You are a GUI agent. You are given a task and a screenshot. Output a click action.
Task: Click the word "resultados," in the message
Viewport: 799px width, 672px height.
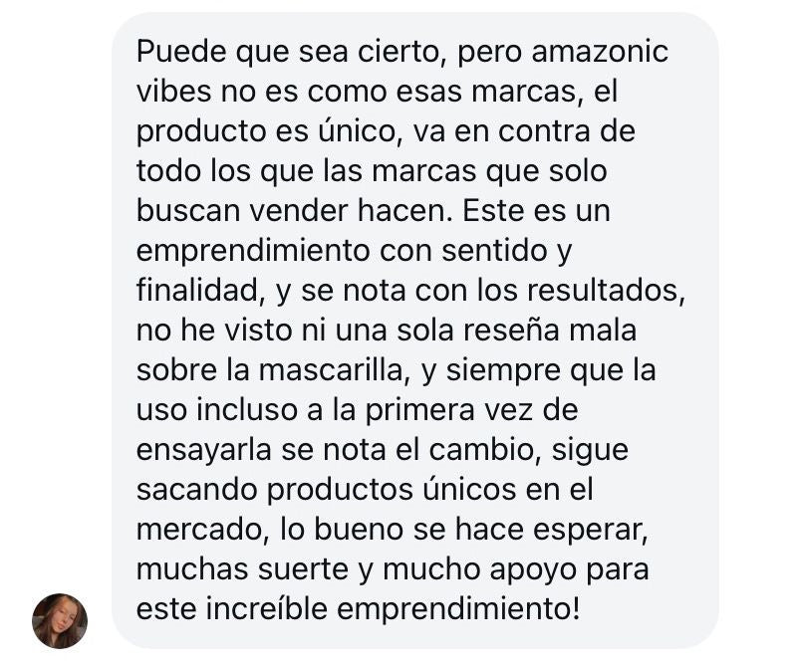click(606, 290)
